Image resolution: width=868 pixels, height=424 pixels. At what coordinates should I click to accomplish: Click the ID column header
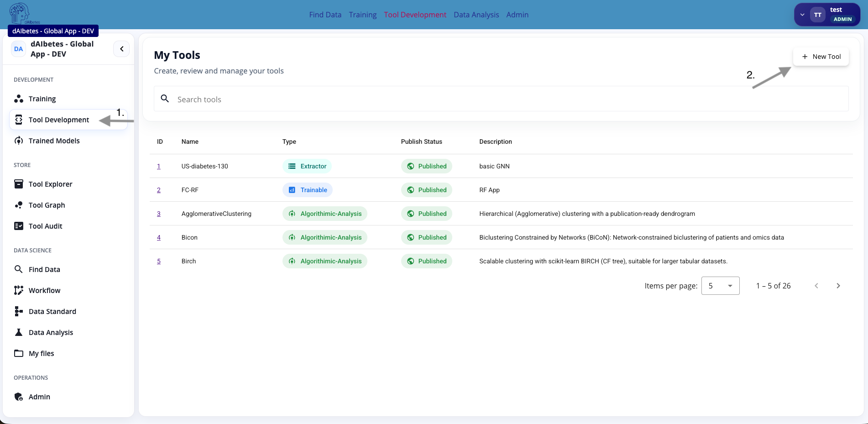160,141
